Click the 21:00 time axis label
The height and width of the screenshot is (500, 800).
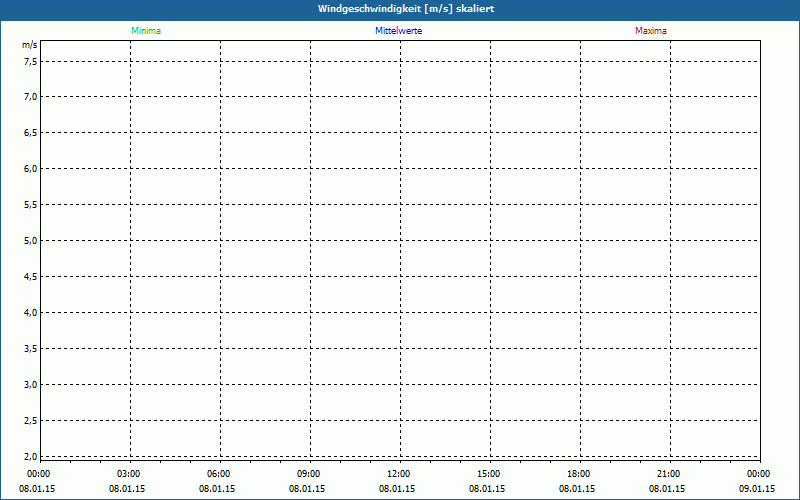click(669, 474)
